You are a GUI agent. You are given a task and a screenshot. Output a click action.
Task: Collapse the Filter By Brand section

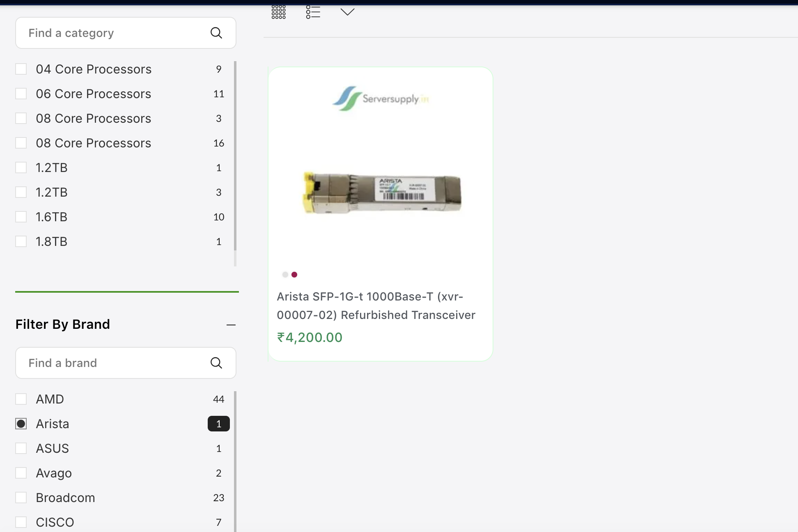tap(231, 325)
